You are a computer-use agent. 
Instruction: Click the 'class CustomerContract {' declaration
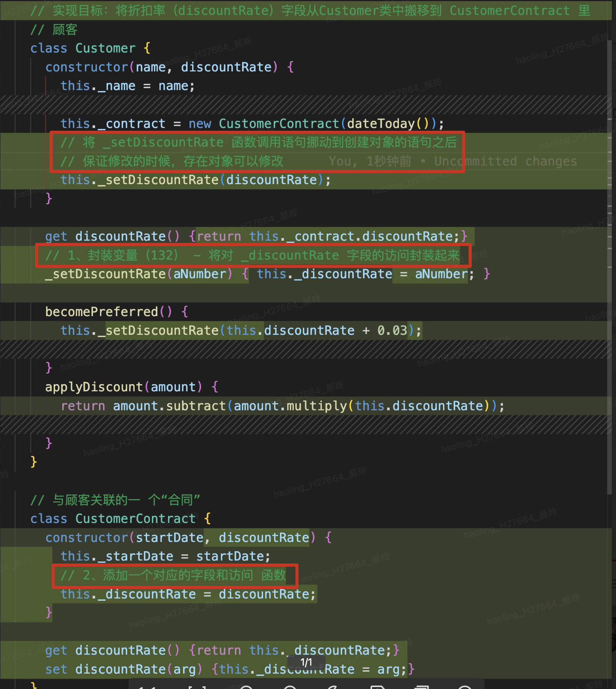(121, 519)
